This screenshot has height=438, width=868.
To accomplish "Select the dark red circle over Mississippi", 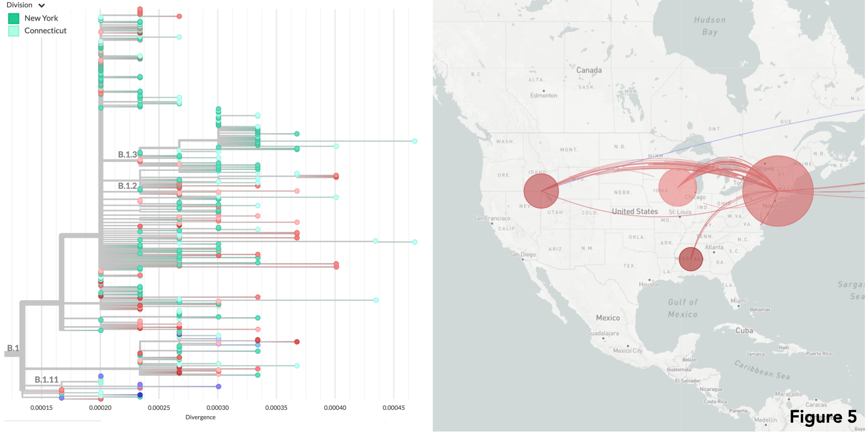I will [690, 259].
